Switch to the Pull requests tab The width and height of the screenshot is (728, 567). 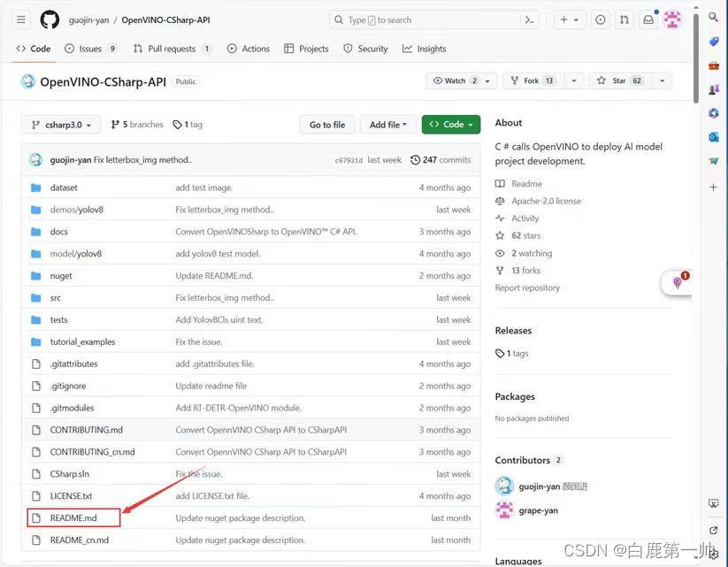click(x=172, y=49)
